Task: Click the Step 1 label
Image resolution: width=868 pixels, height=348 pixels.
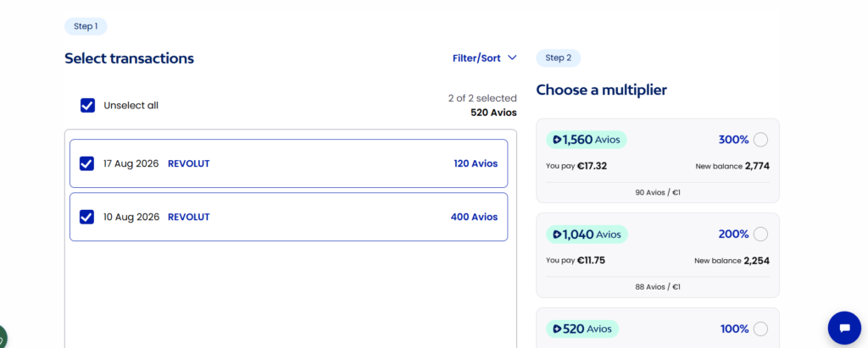Action: point(86,26)
